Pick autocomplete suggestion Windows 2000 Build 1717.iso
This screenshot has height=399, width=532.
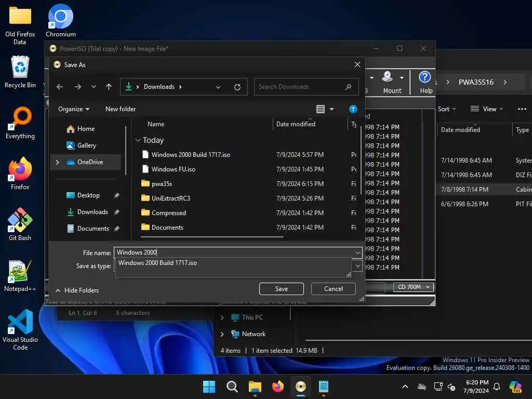(158, 263)
